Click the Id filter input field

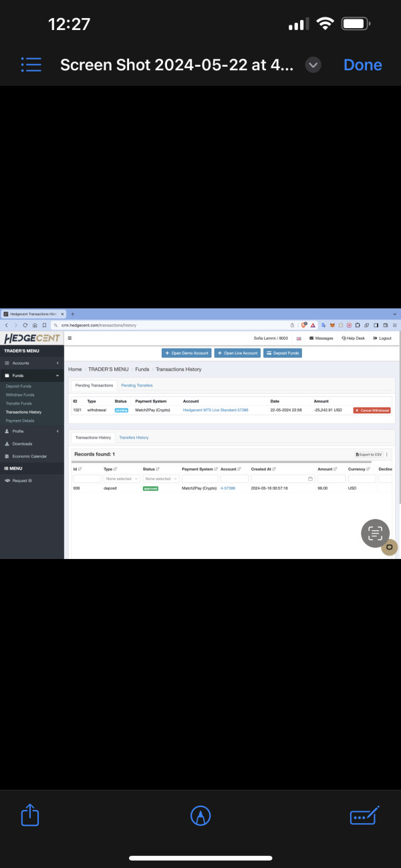pos(87,479)
